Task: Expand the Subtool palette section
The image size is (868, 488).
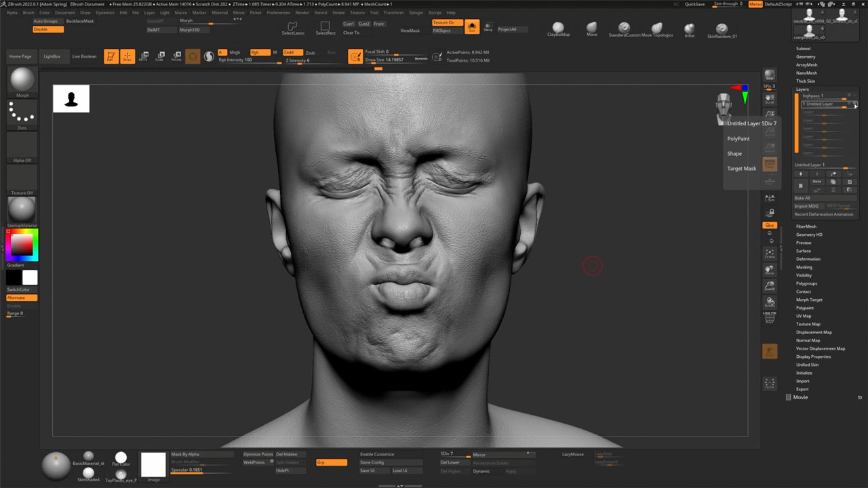Action: coord(803,49)
